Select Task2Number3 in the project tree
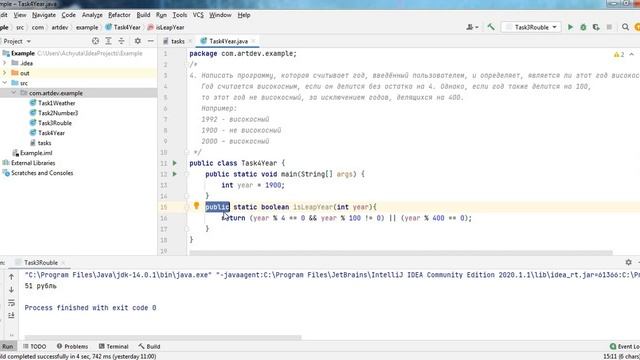The width and height of the screenshot is (640, 360). click(x=58, y=113)
